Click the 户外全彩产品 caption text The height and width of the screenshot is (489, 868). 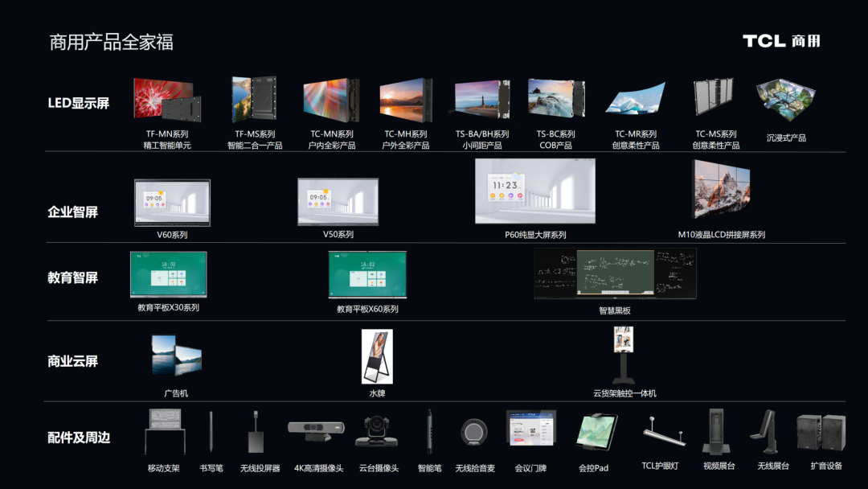click(x=406, y=145)
